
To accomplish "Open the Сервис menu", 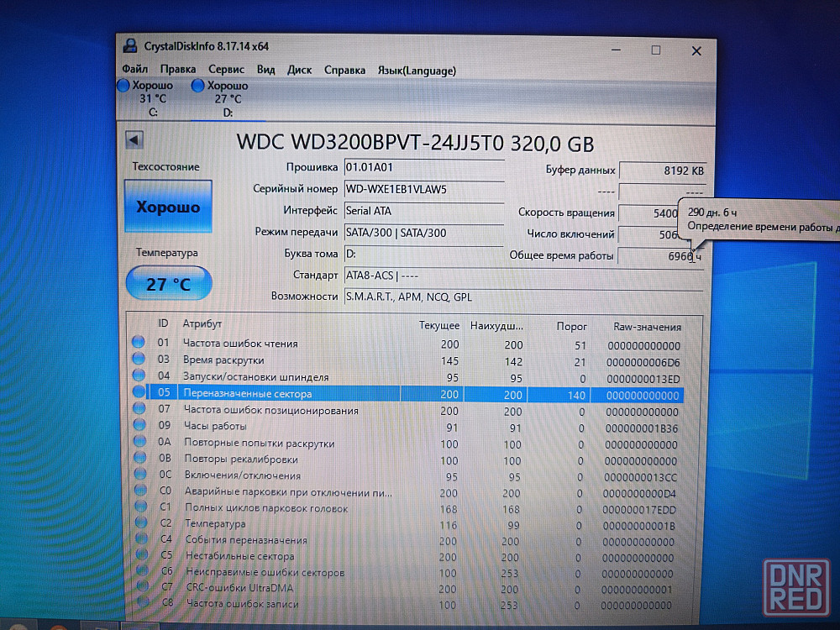I will click(226, 70).
